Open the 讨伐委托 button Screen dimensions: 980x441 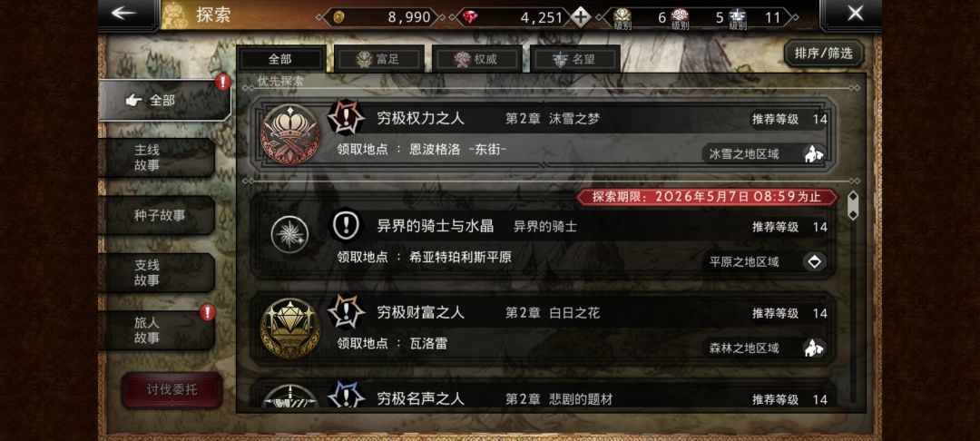click(x=171, y=390)
